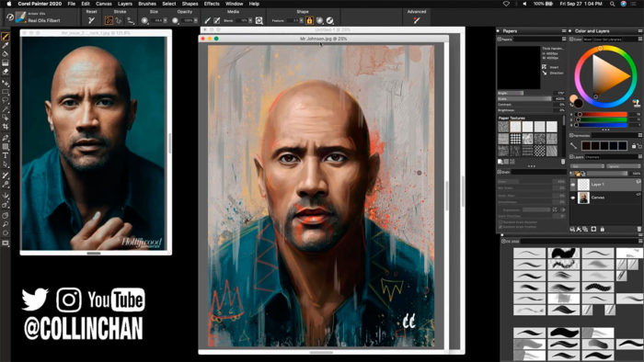This screenshot has width=644, height=362.
Task: Open Opacity value dropdown arrow
Action: click(195, 20)
